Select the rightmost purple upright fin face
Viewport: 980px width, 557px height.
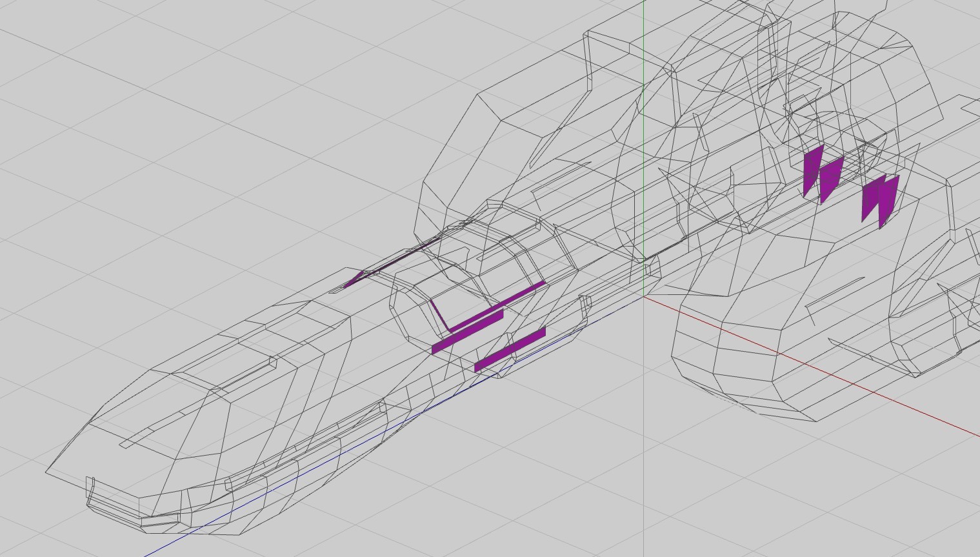tap(888, 201)
